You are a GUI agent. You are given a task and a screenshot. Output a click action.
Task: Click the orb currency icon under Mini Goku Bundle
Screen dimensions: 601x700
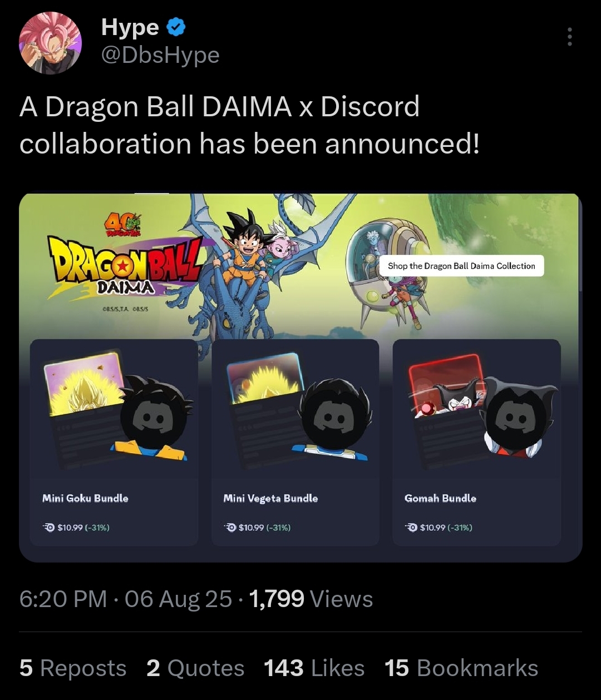pos(48,527)
